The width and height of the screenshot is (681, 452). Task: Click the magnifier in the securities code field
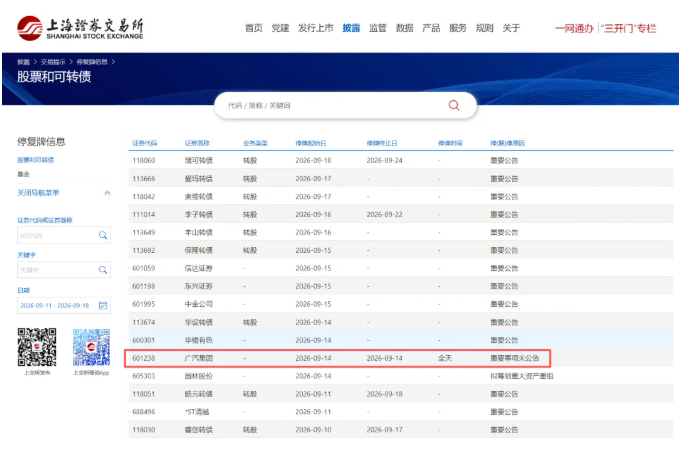coord(103,235)
